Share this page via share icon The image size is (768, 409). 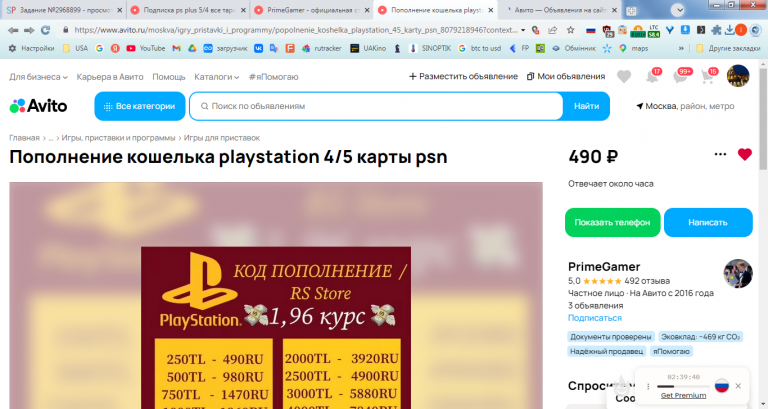click(x=552, y=30)
